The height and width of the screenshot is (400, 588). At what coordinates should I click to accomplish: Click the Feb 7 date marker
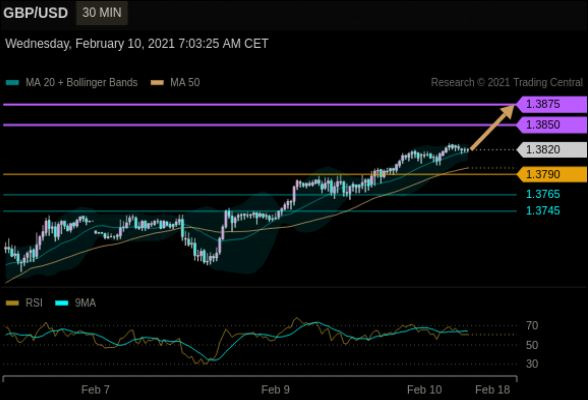(x=95, y=390)
